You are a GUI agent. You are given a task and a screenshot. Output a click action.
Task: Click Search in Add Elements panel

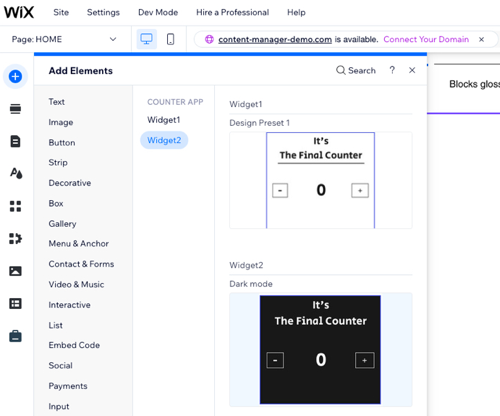356,70
